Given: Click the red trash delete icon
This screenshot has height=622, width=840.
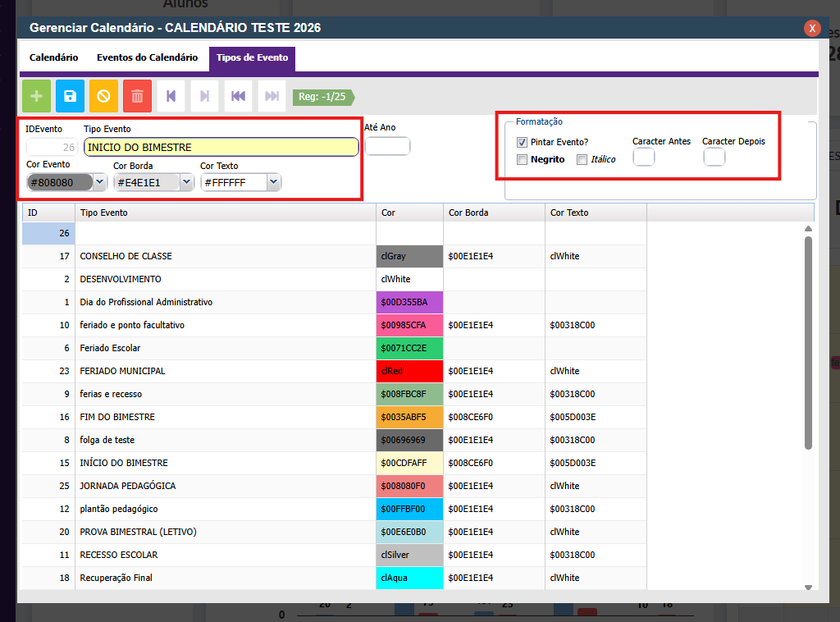Looking at the screenshot, I should 137,96.
